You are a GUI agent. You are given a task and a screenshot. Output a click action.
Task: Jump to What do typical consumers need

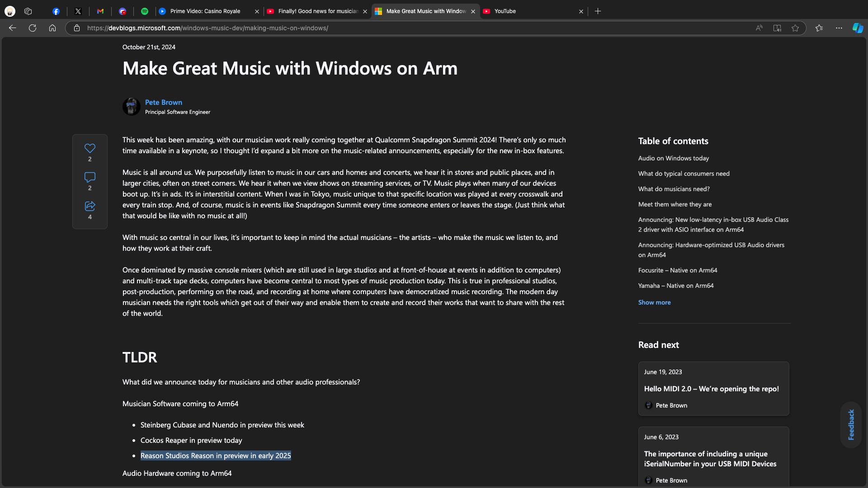coord(684,174)
